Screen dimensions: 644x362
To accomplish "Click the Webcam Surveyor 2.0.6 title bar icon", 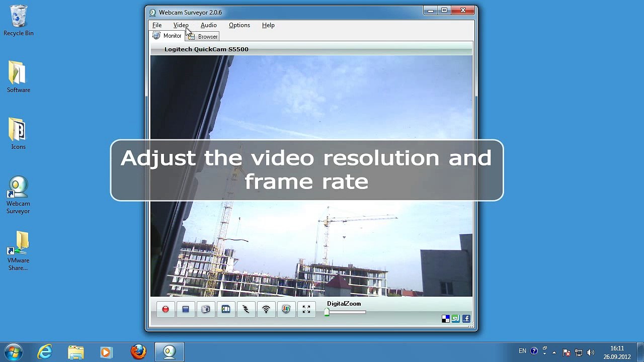I will click(152, 13).
